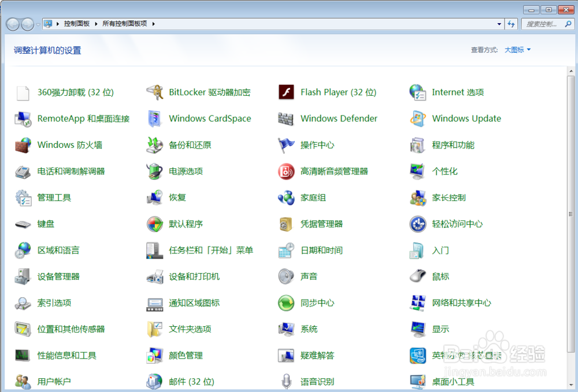
Task: Click the magnifier icon in search box
Action: tap(568, 24)
